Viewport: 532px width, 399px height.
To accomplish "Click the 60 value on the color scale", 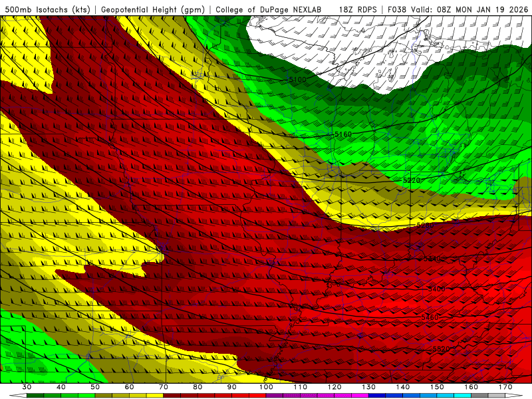I will point(129,387).
